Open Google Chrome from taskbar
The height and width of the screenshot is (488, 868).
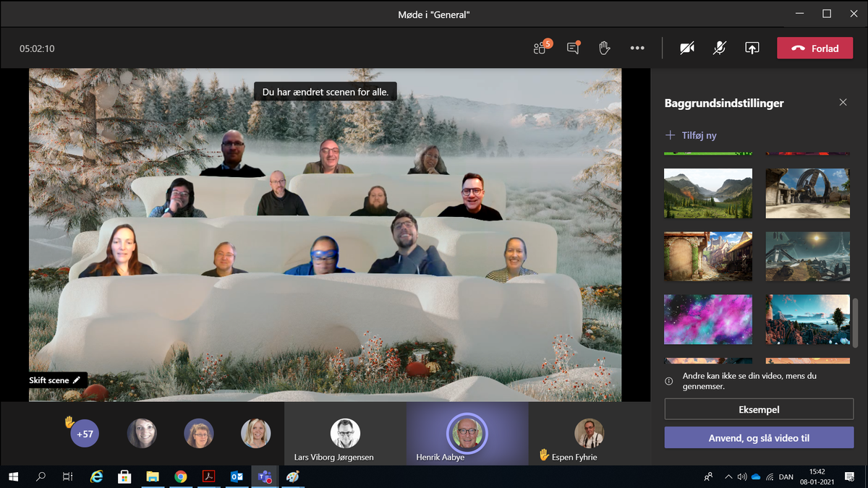tap(181, 476)
